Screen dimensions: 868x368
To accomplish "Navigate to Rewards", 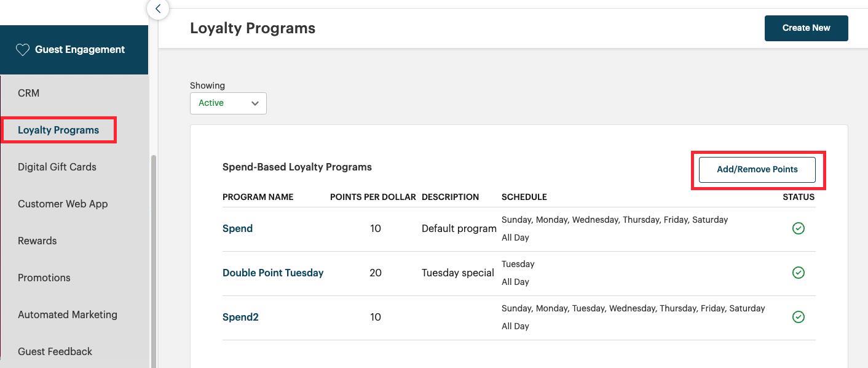I will pyautogui.click(x=37, y=241).
